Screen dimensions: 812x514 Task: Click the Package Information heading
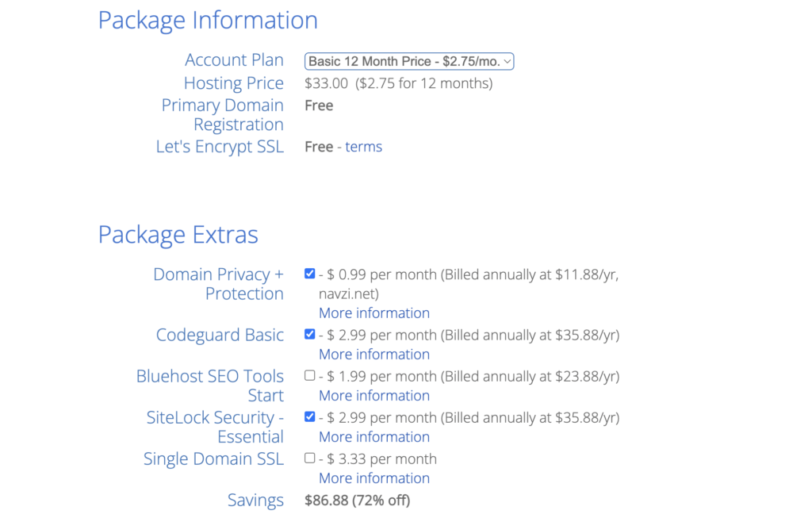(x=208, y=20)
